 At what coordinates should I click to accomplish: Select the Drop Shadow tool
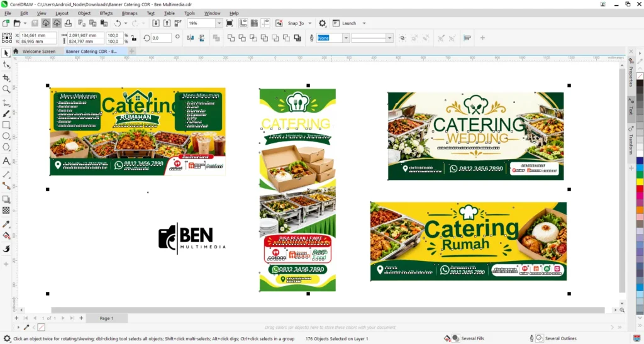click(6, 199)
